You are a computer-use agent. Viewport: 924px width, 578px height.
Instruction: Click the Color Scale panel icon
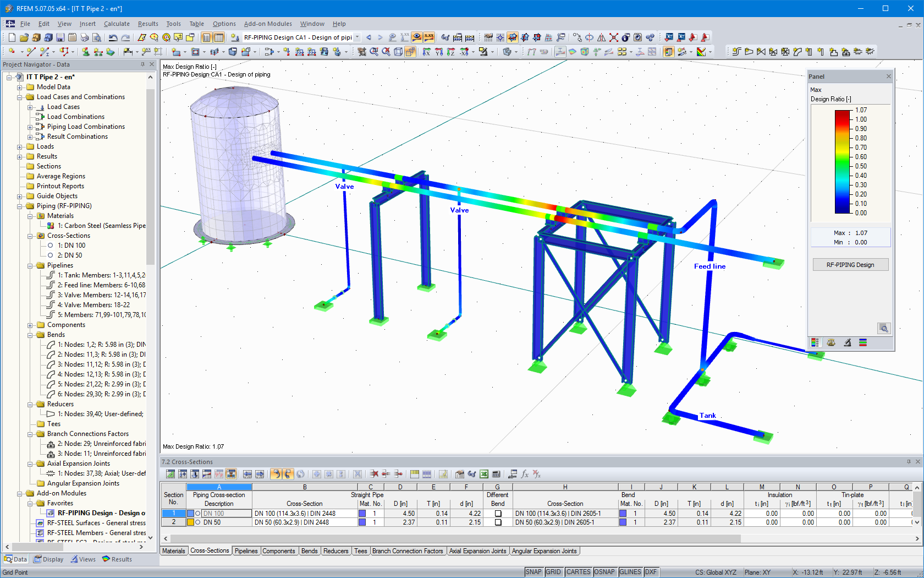click(x=815, y=342)
